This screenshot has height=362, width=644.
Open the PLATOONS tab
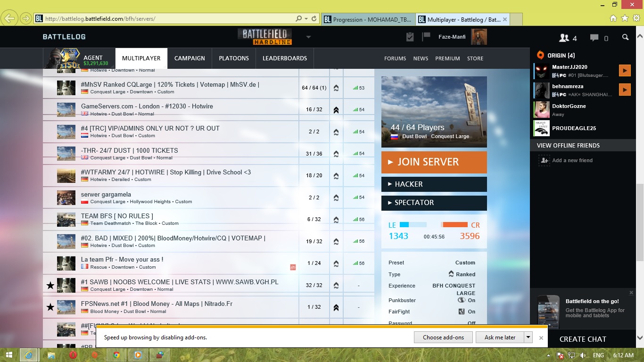[x=234, y=58]
